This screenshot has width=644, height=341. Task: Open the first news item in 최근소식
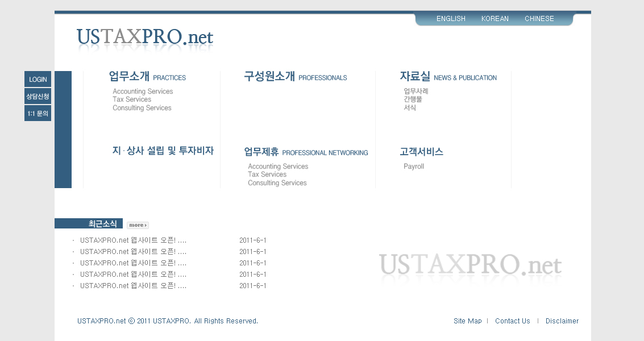point(133,240)
